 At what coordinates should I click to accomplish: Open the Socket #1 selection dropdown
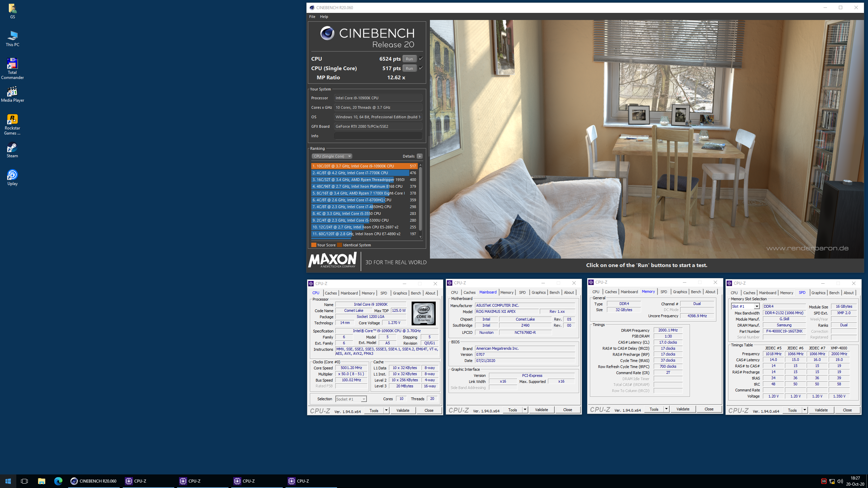(351, 399)
